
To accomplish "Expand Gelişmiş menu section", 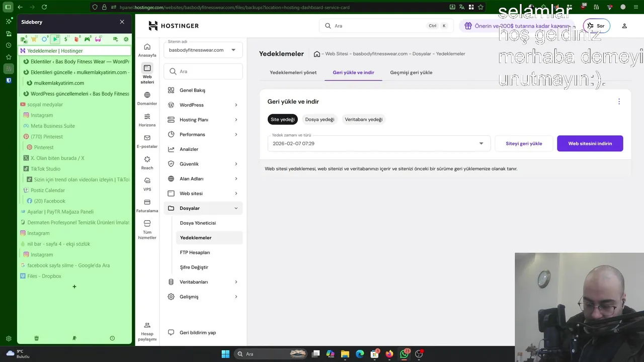I will tap(204, 297).
